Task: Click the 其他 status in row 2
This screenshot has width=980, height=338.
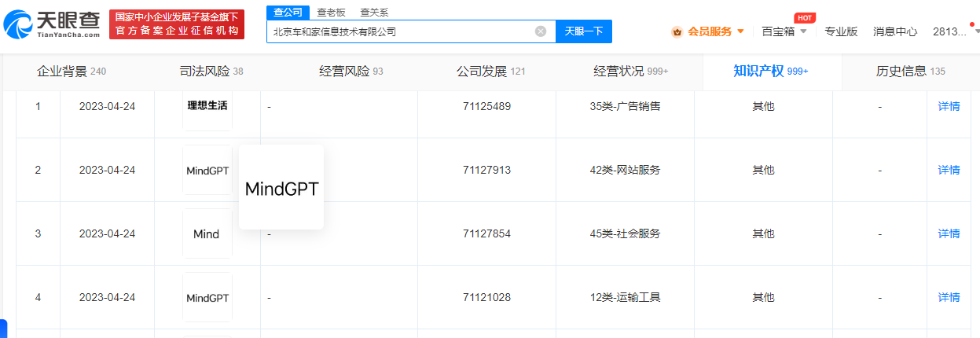Action: [x=763, y=170]
